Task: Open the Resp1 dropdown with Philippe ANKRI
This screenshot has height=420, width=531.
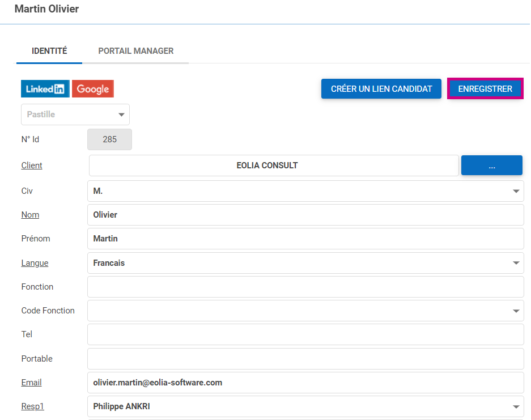Action: [x=305, y=406]
